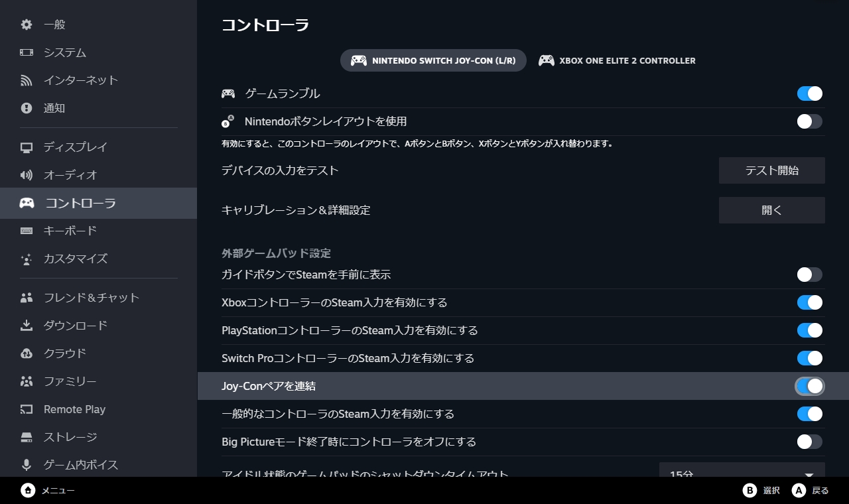Click the home icon next to メニュー
The image size is (849, 504).
tap(28, 490)
